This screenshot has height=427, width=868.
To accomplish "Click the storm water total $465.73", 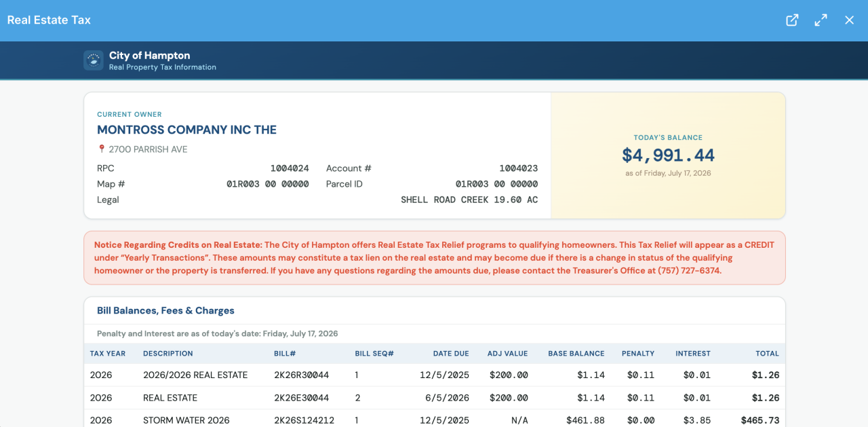I will point(760,420).
